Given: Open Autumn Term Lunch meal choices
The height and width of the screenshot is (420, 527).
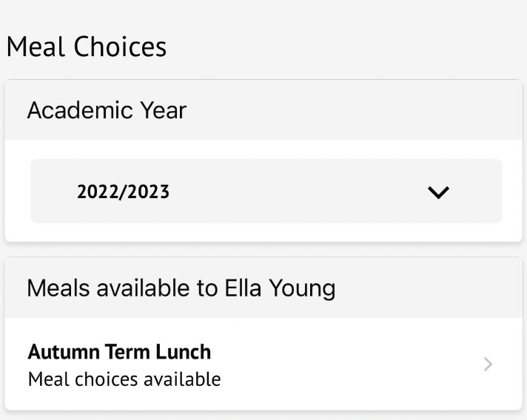Looking at the screenshot, I should 265,365.
